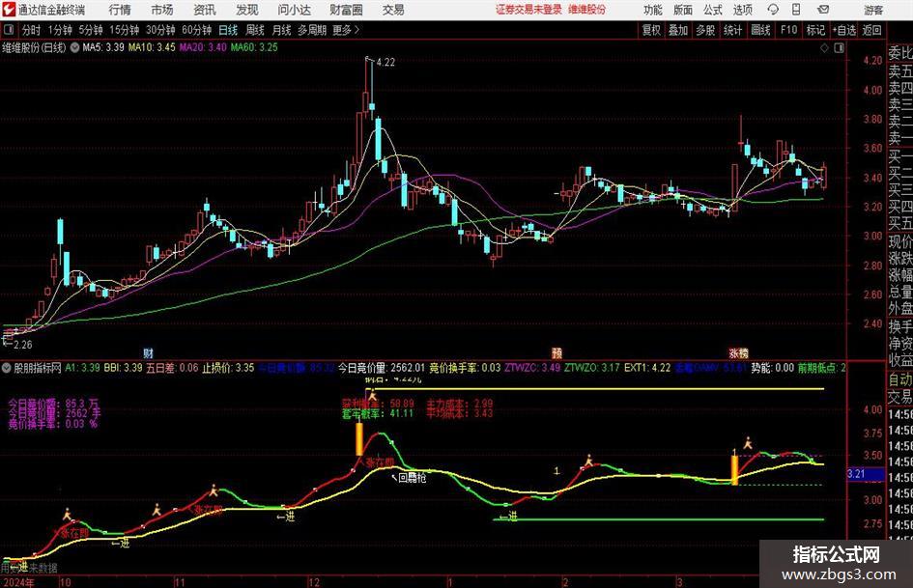
Task: Click the 多股 multi-stock button
Action: pyautogui.click(x=705, y=30)
